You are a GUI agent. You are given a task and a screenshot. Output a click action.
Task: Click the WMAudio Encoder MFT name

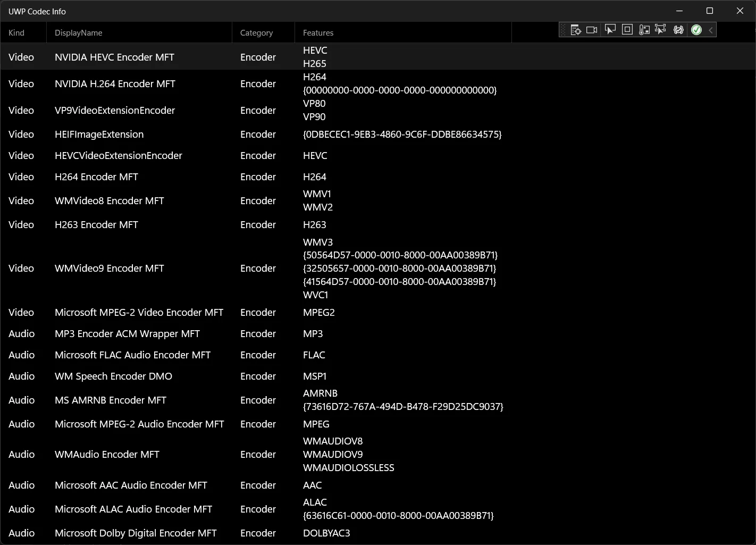[x=107, y=454]
